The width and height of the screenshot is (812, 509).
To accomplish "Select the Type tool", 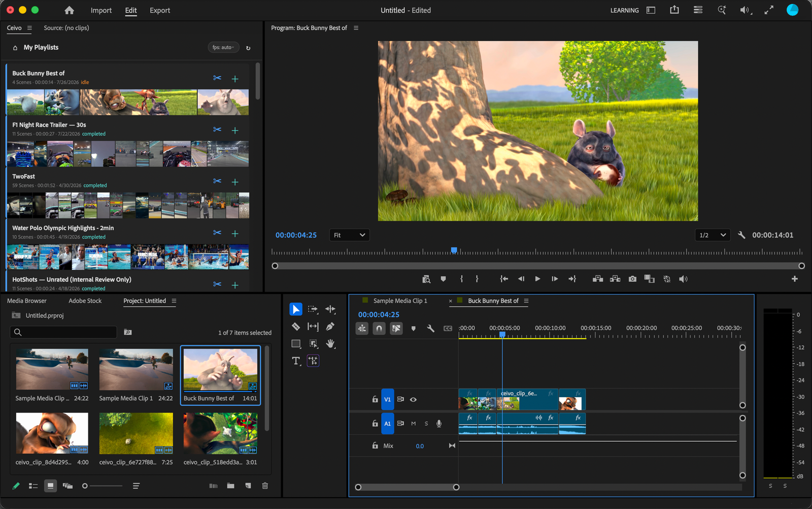I will tap(296, 361).
